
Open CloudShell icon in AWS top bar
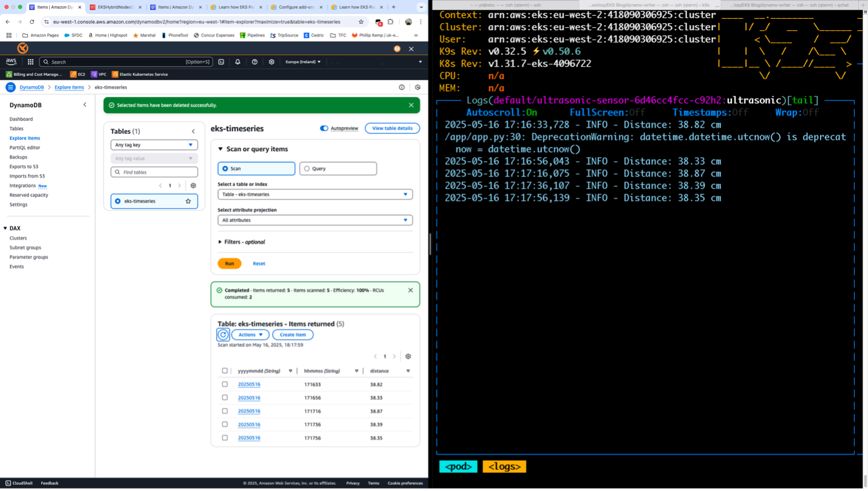point(221,62)
